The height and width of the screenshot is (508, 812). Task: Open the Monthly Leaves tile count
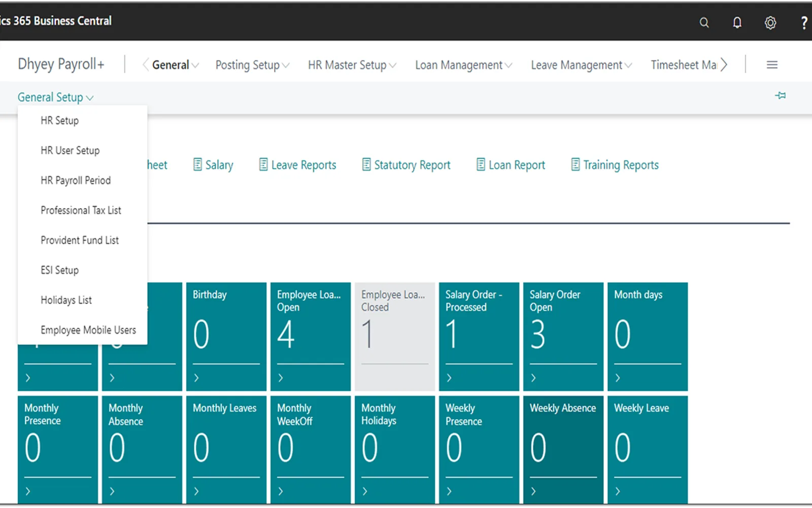pyautogui.click(x=201, y=448)
